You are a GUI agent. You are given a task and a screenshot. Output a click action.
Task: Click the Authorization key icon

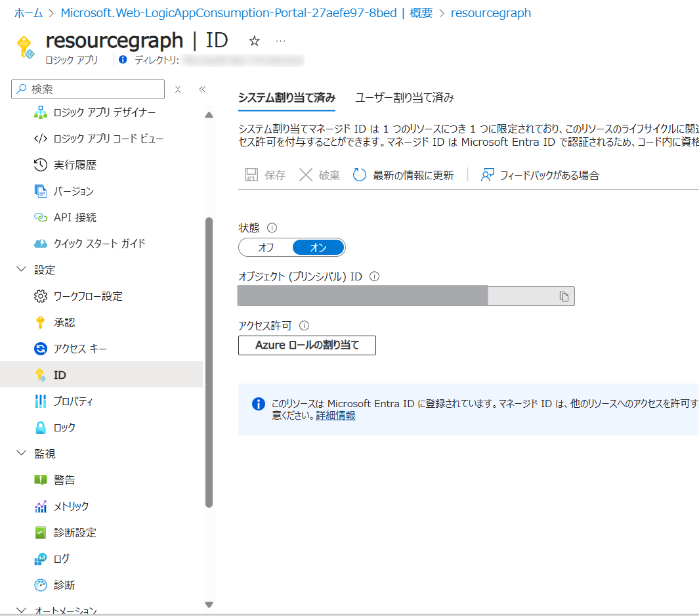point(41,322)
